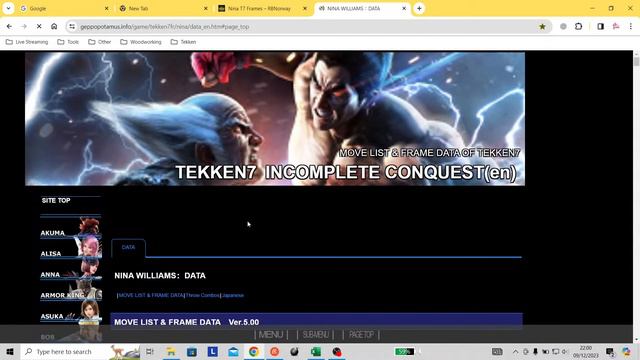Open the Windows Start menu
Viewport: 640px width, 360px height.
(x=10, y=351)
